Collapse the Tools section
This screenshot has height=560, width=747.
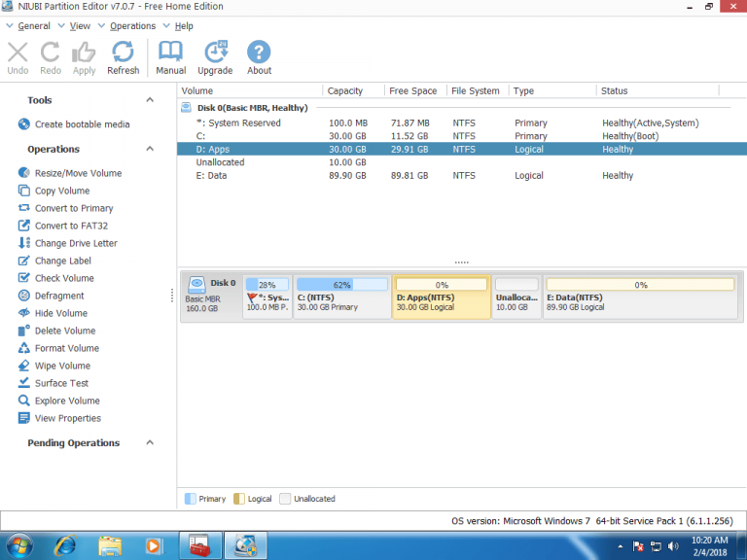click(150, 100)
